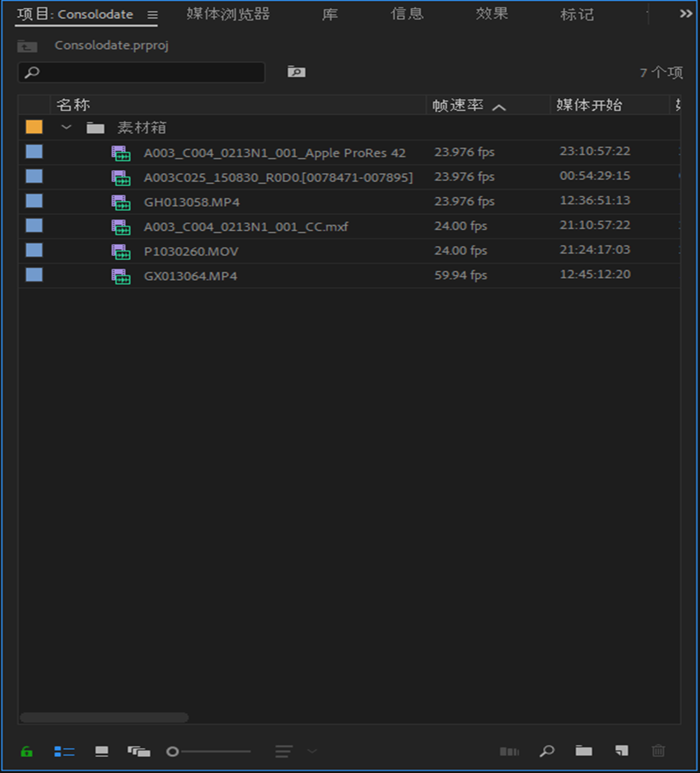The image size is (700, 773).
Task: Open the New Item icon
Action: [620, 751]
